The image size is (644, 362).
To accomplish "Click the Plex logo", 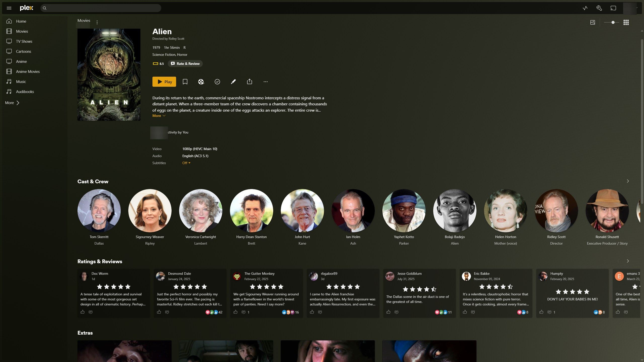I will [x=26, y=8].
